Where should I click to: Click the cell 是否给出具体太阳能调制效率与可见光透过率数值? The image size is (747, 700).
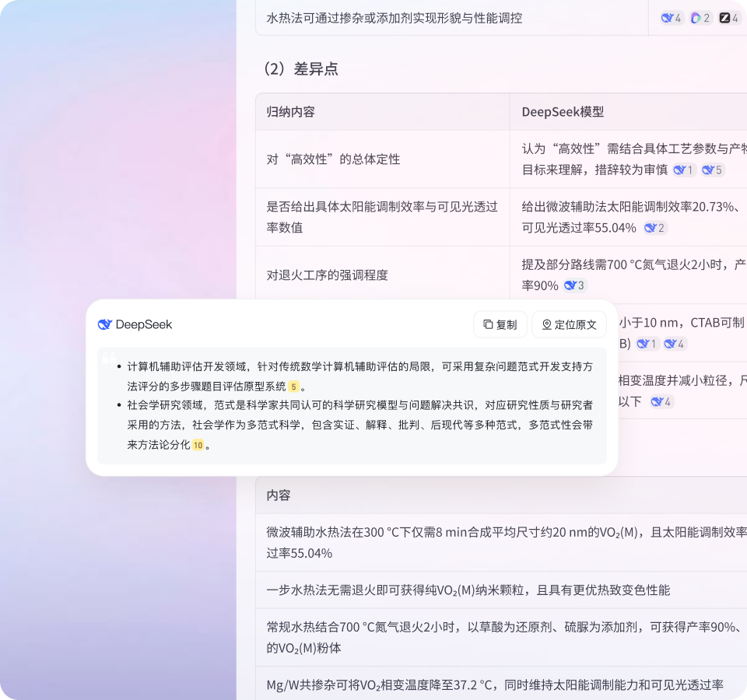(382, 217)
